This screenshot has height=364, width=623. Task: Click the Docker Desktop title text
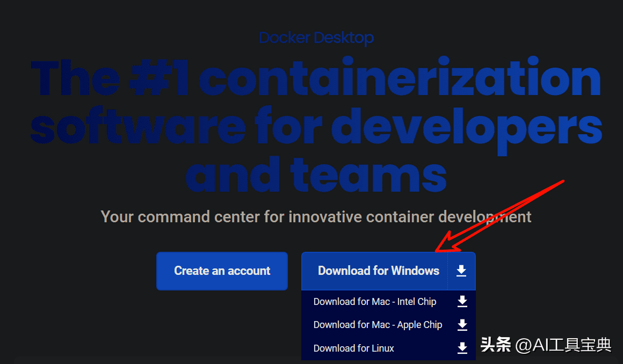316,38
